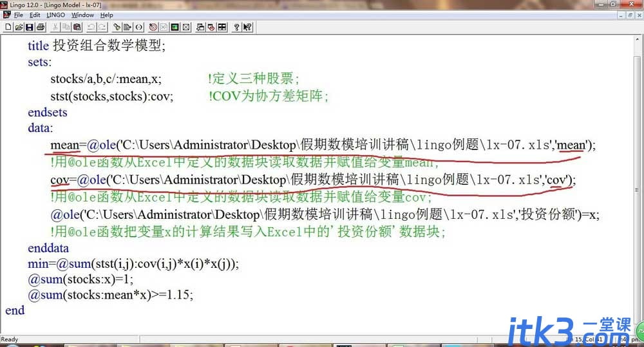The width and height of the screenshot is (644, 347).
Task: Open Help Topics question-mark icon
Action: pyautogui.click(x=236, y=27)
